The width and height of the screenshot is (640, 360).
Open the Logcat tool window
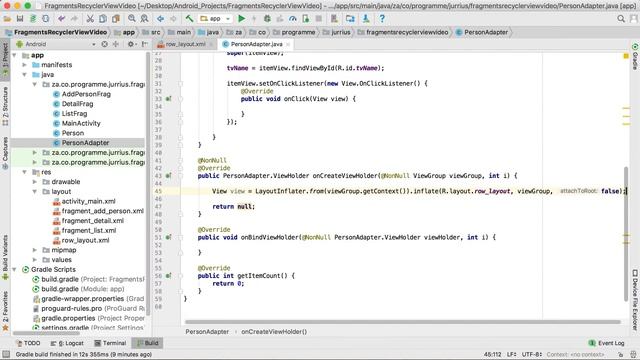(67, 343)
